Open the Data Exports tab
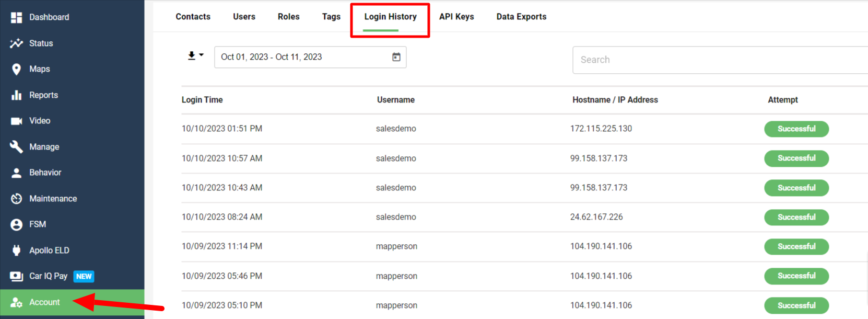Viewport: 868px width, 319px height. click(521, 17)
